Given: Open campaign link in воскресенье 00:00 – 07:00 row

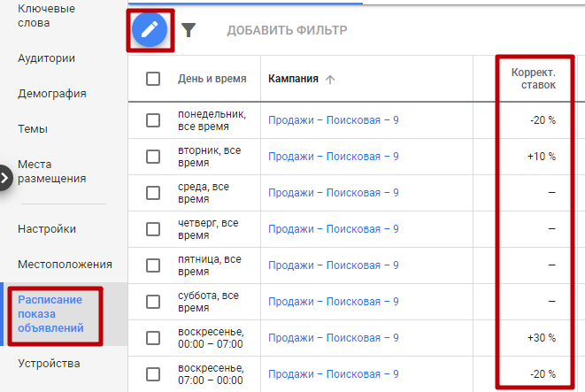Looking at the screenshot, I should 334,337.
